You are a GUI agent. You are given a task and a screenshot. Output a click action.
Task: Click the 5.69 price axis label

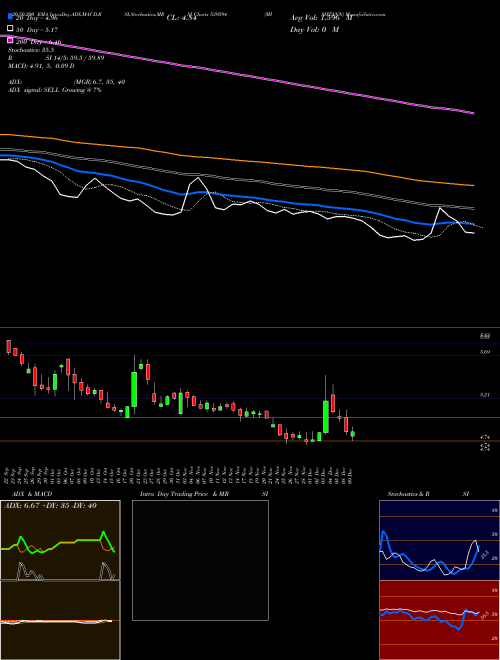coord(484,351)
